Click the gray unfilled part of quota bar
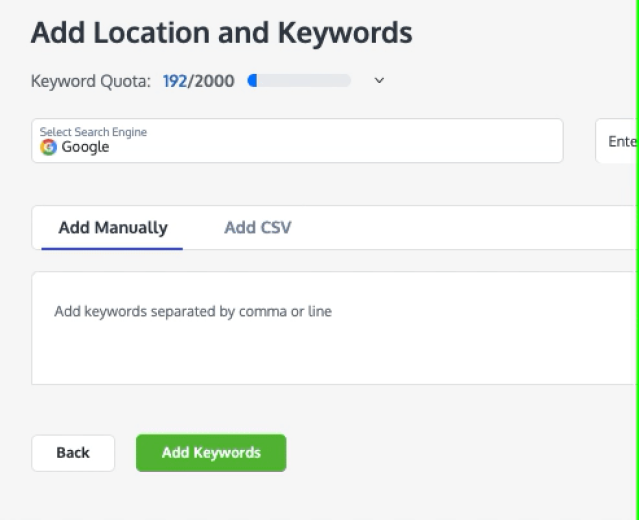Screen dimensions: 639x520 click(305, 81)
